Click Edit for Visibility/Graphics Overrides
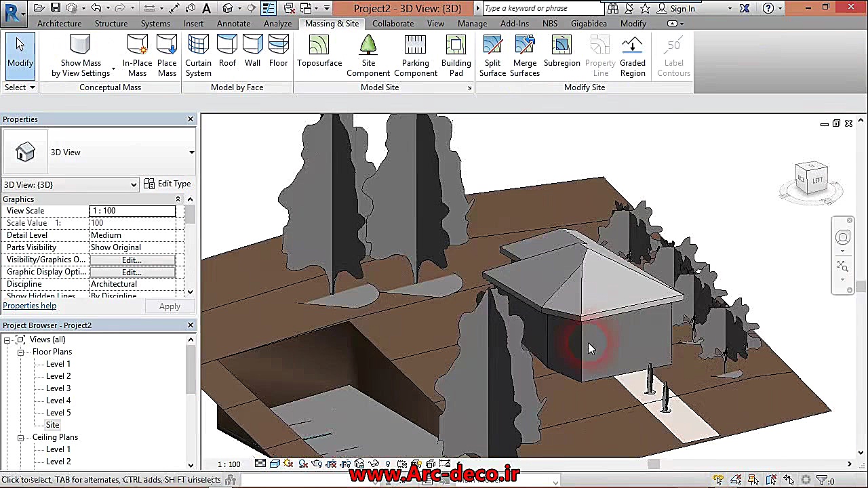This screenshot has height=488, width=868. point(132,260)
